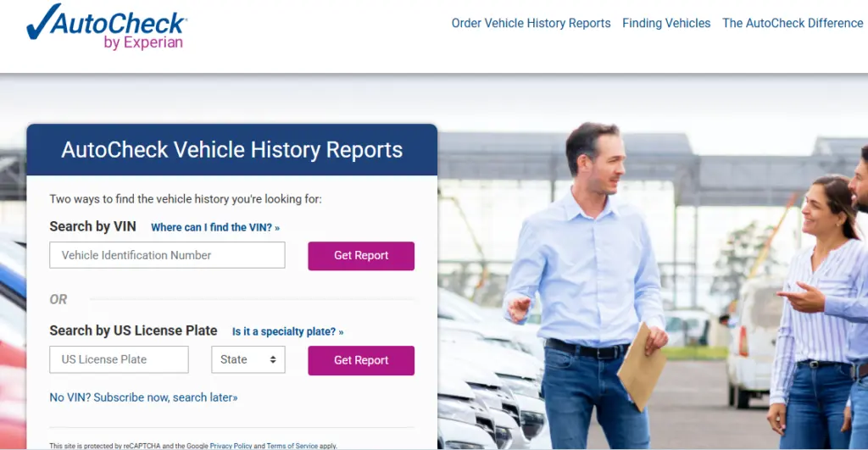Open The AutoCheck Difference menu
This screenshot has width=868, height=450.
point(793,23)
